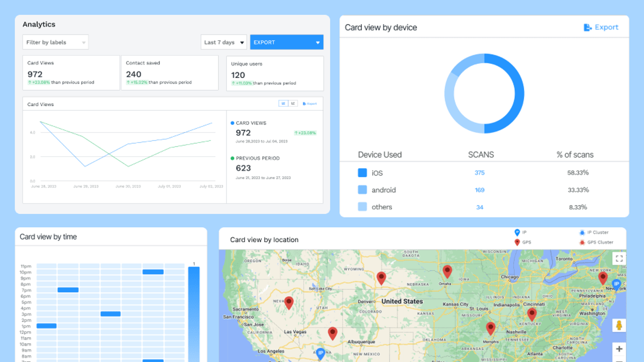Switch to the second (gray) chart view toggle
The height and width of the screenshot is (362, 644).
click(293, 103)
